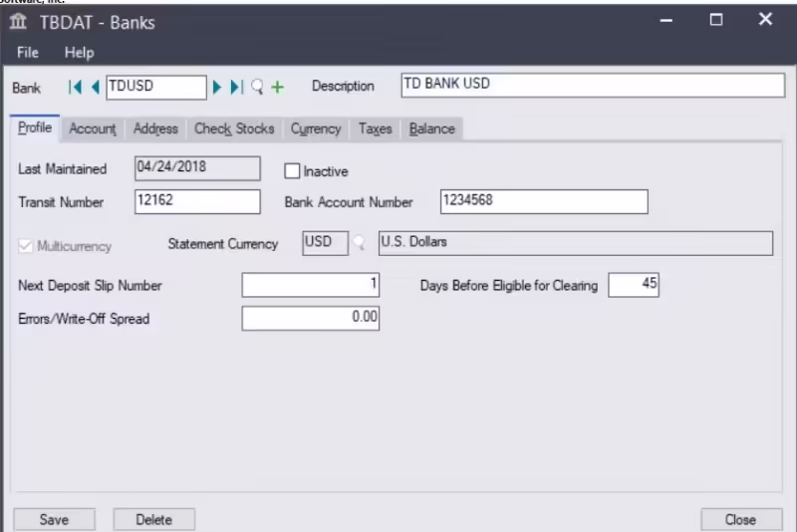
Task: Open the Taxes tab
Action: point(376,129)
